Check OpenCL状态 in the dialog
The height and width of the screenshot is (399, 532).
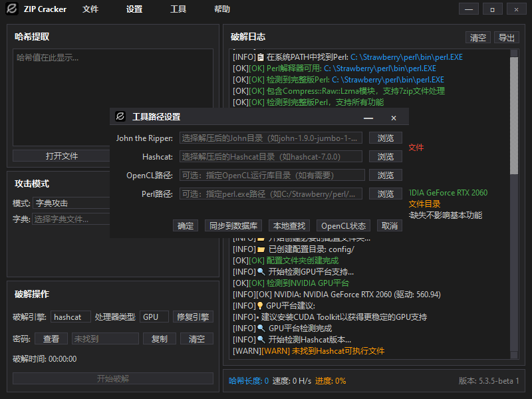pos(343,225)
